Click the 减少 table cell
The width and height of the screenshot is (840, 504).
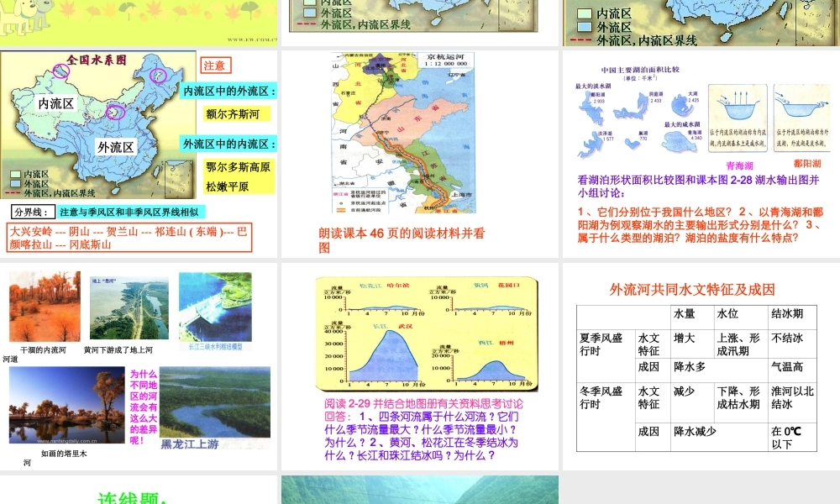point(693,402)
